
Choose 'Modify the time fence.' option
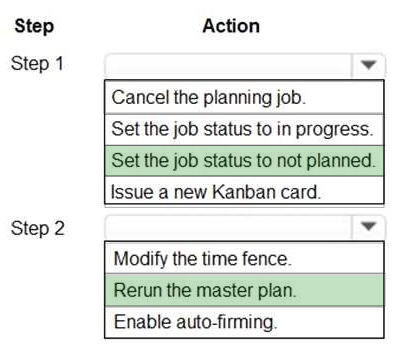click(x=244, y=258)
